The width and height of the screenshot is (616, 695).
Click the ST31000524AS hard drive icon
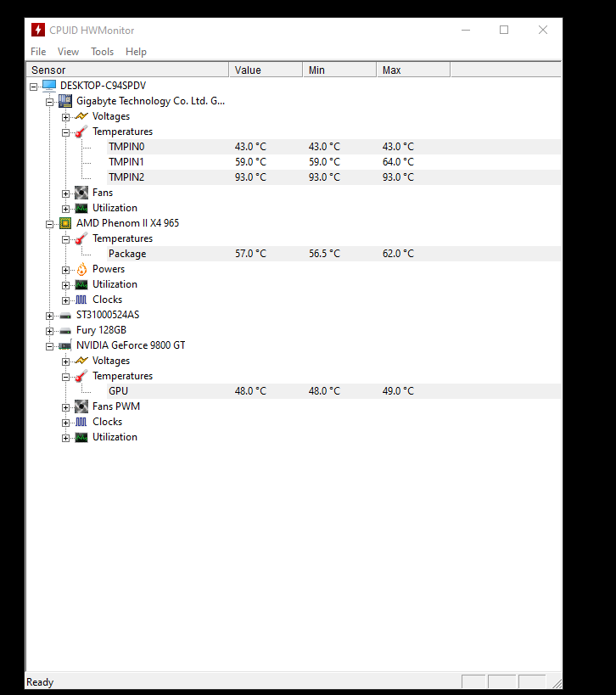pos(65,316)
